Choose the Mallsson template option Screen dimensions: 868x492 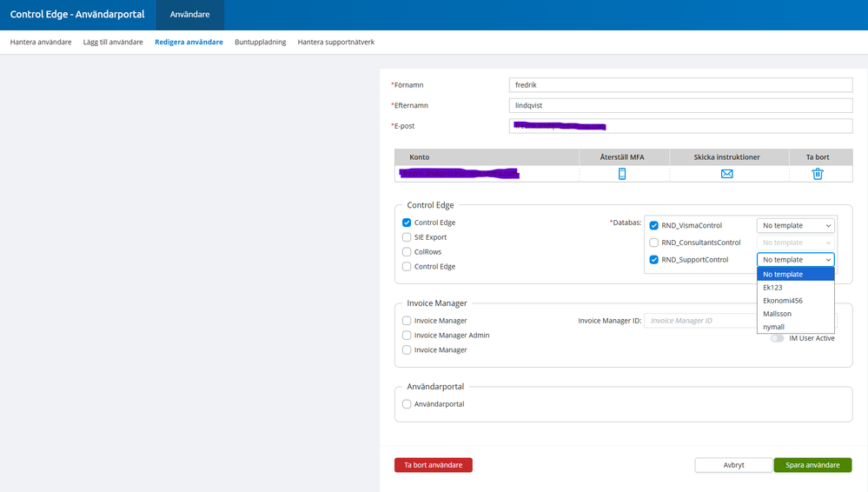(777, 314)
